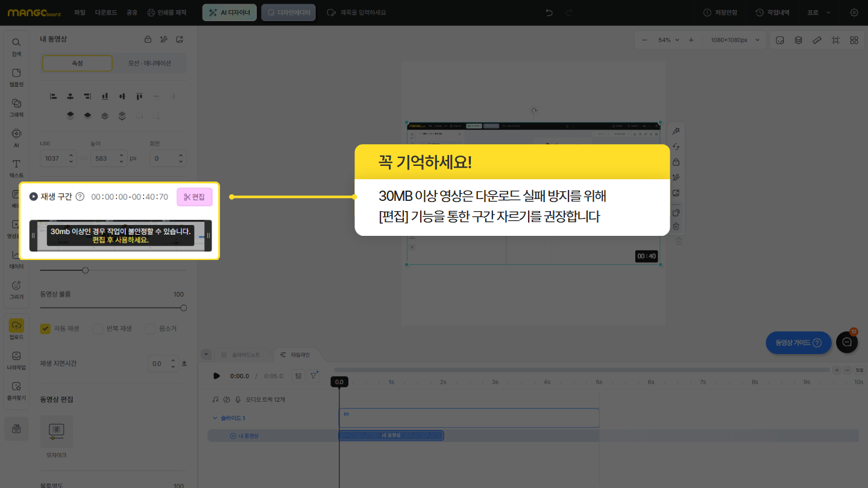Image resolution: width=868 pixels, height=488 pixels.
Task: Open the 54% zoom level dropdown
Action: point(668,40)
